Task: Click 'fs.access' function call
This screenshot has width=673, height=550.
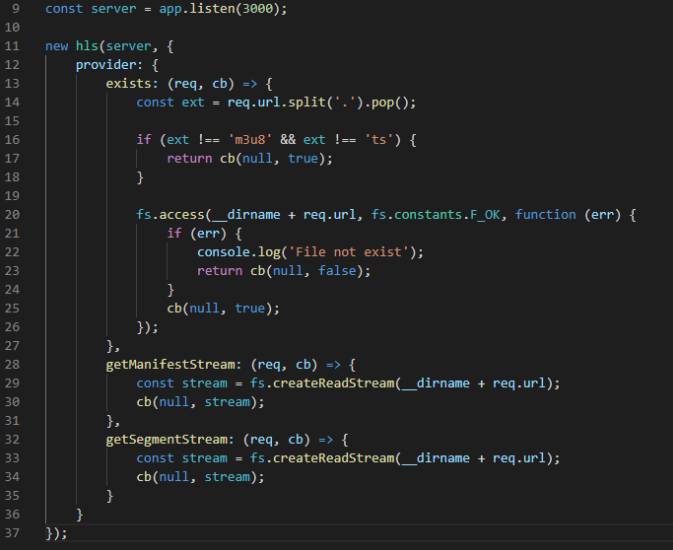Action: coord(170,215)
